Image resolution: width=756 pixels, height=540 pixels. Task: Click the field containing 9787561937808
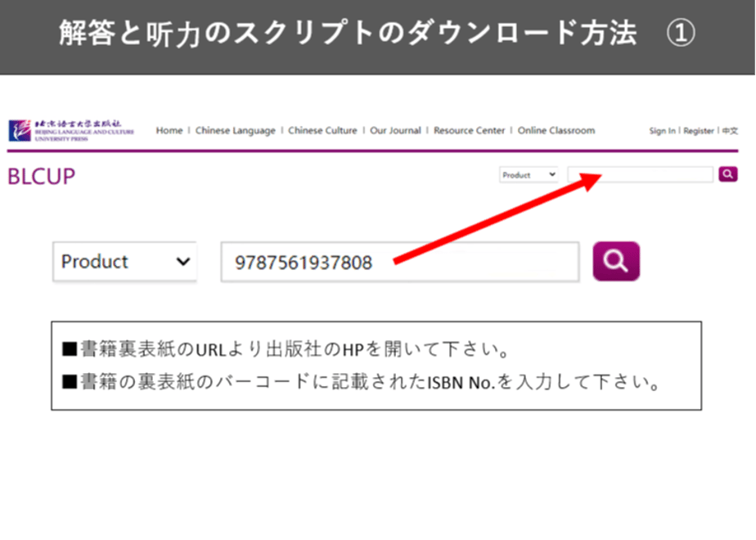pyautogui.click(x=400, y=262)
